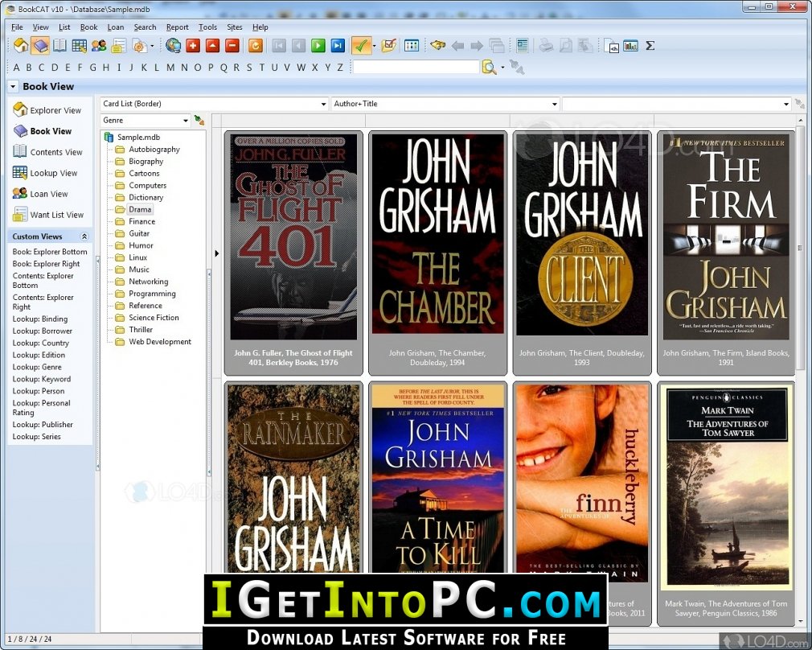Click the icon beside Genre dropdown

(199, 120)
